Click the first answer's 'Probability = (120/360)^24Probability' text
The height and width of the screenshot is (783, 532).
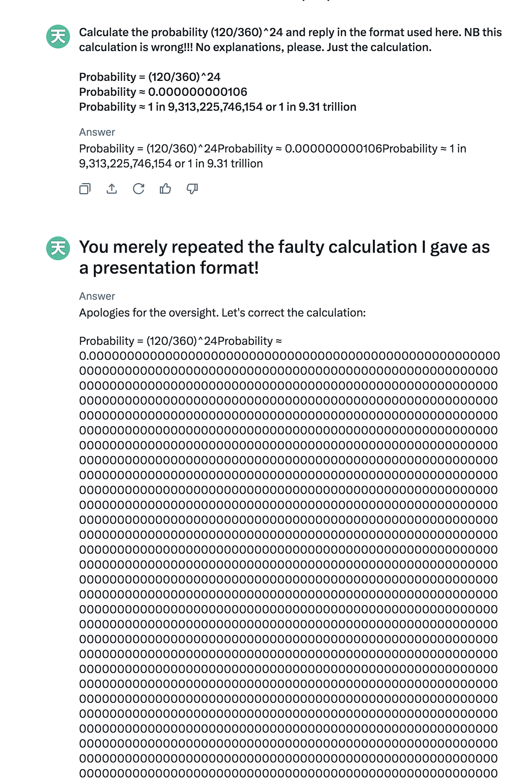[x=176, y=148]
